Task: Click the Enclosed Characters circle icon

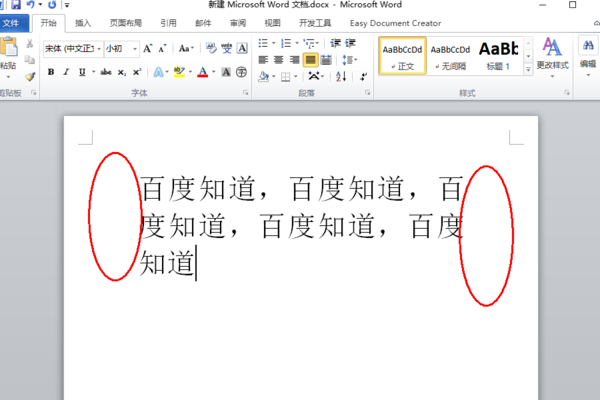Action: click(x=241, y=72)
